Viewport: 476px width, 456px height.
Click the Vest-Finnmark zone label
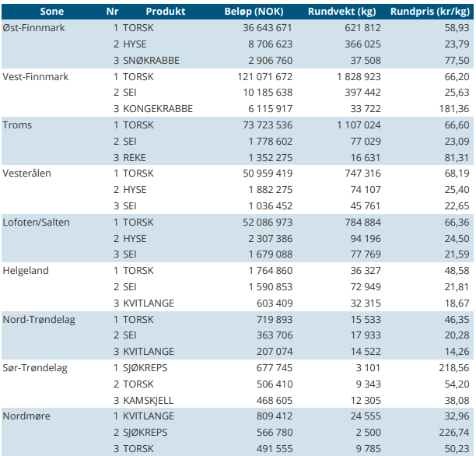click(x=36, y=77)
